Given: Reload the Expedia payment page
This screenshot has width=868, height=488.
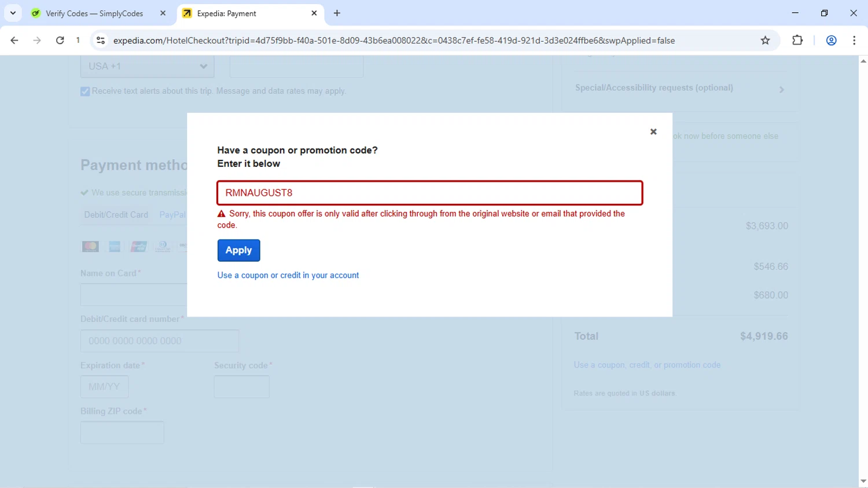Looking at the screenshot, I should [x=60, y=41].
